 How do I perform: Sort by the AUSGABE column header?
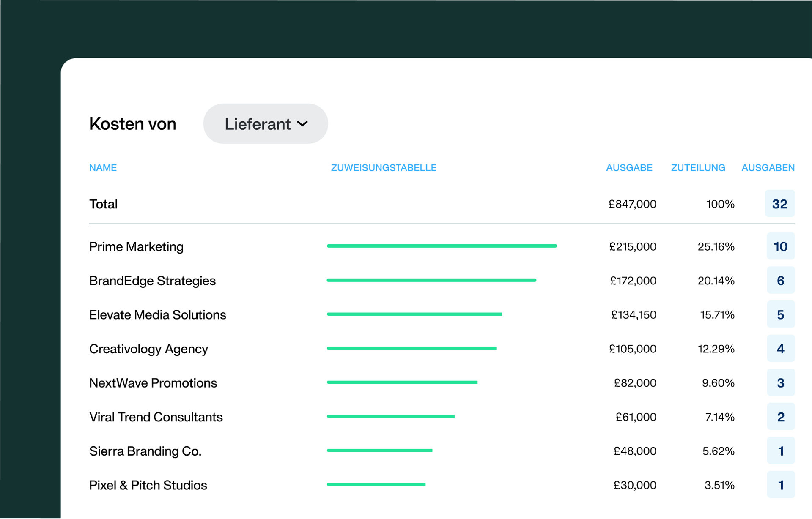click(x=629, y=168)
